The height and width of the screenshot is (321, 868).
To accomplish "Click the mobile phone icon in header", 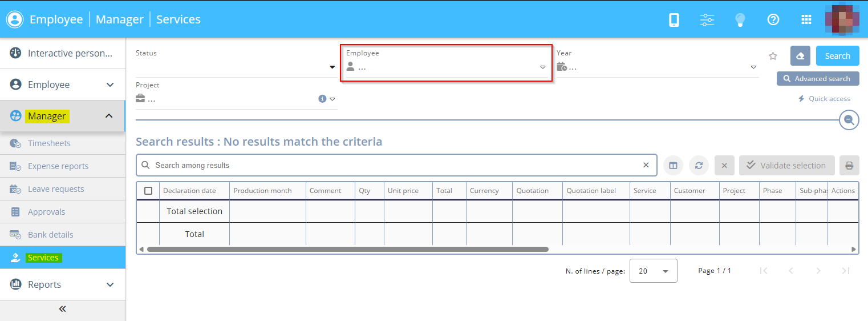I will pyautogui.click(x=674, y=19).
